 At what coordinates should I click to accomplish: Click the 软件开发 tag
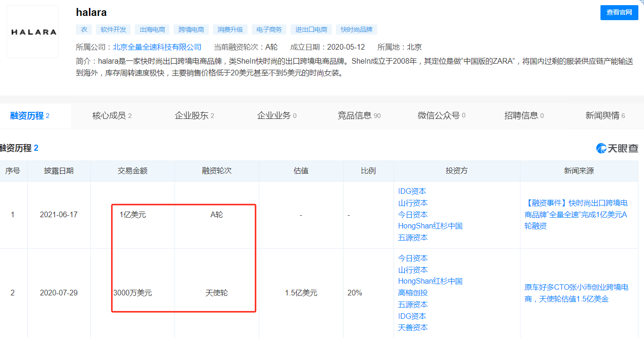click(x=113, y=29)
